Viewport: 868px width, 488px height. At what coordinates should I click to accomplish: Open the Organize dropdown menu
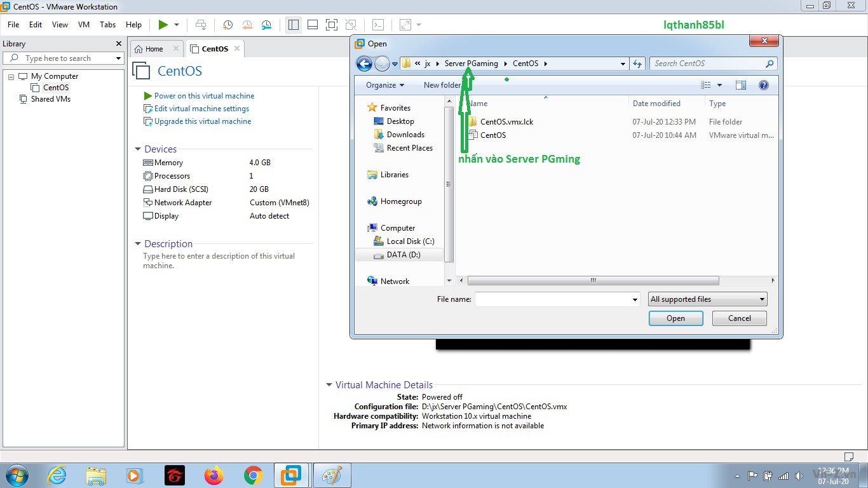point(385,85)
